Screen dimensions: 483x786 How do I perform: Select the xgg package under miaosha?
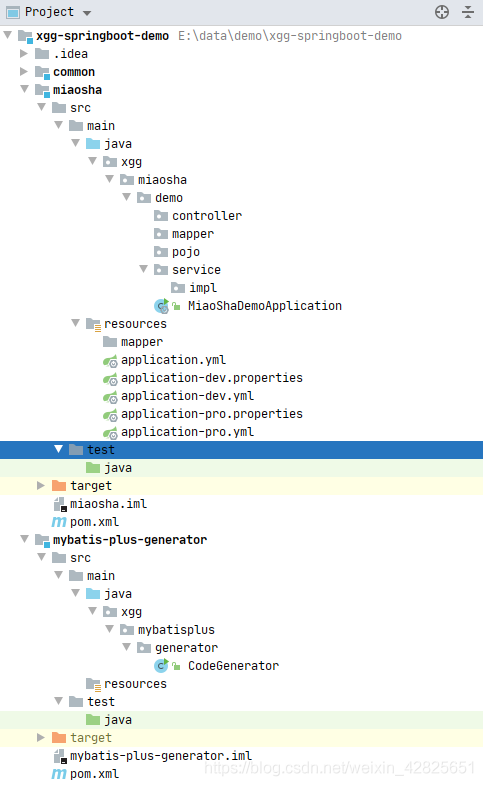coord(131,162)
